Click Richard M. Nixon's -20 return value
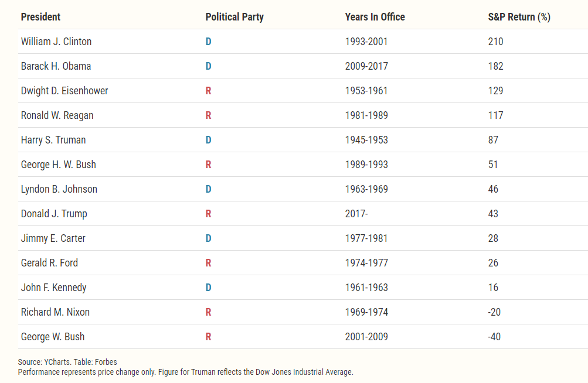Image resolution: width=588 pixels, height=383 pixels. pos(494,312)
